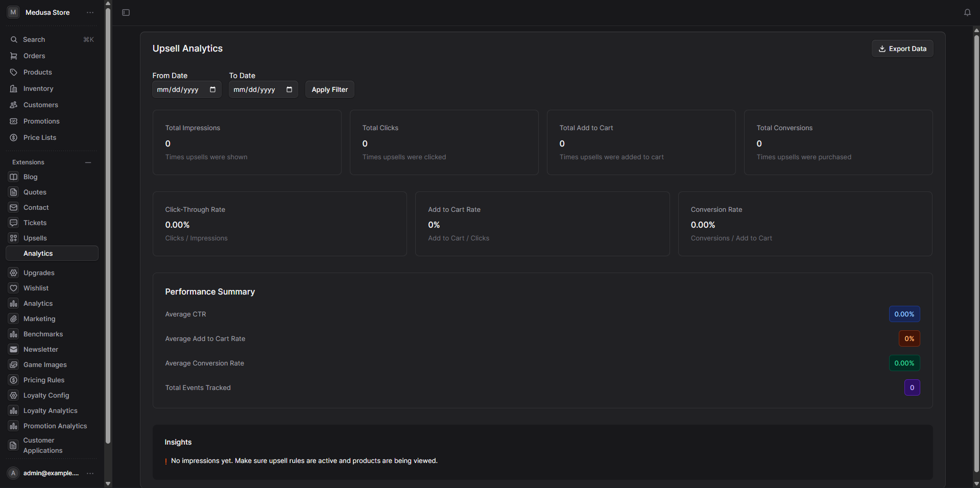Click the Apply Filter button

330,89
